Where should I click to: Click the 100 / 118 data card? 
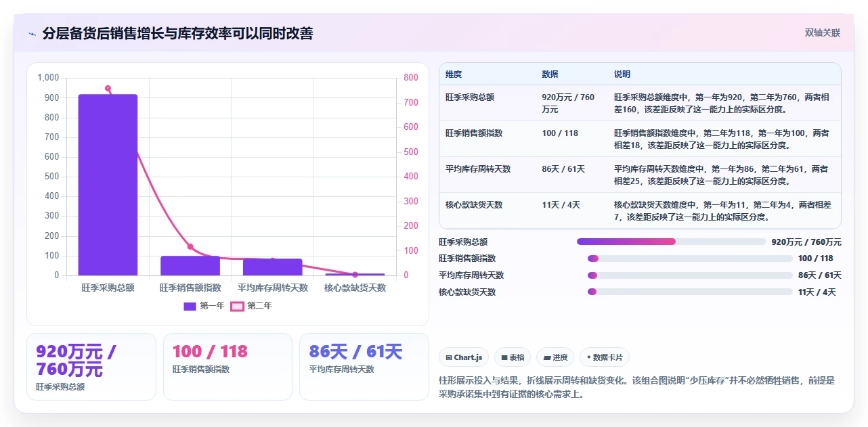tap(227, 366)
